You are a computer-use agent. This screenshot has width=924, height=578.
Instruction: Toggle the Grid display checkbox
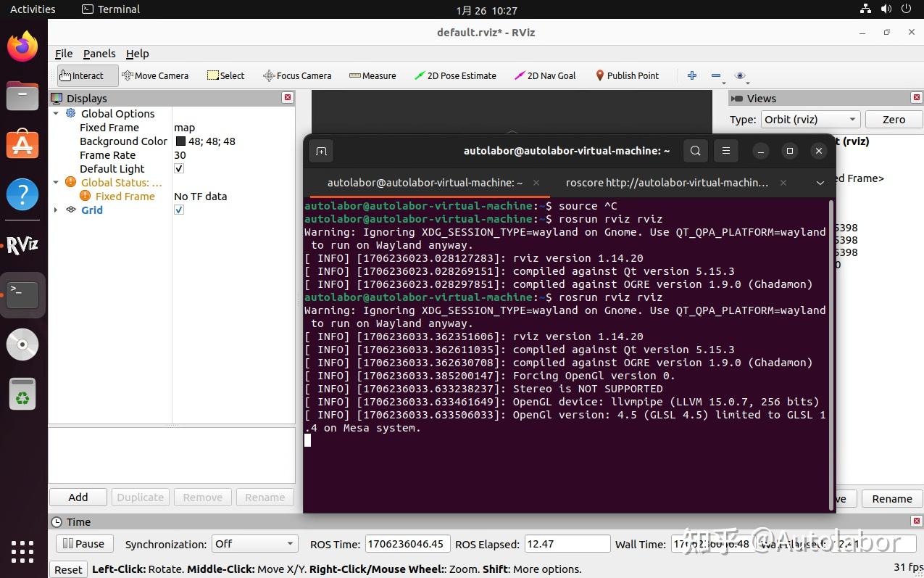coord(178,210)
